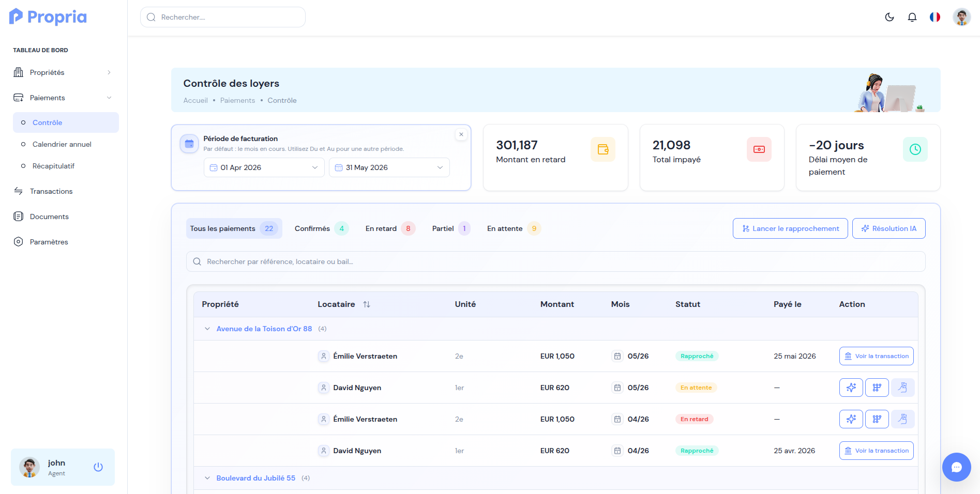
Task: Click the Propriétés building icon in the sidebar
Action: pos(19,72)
